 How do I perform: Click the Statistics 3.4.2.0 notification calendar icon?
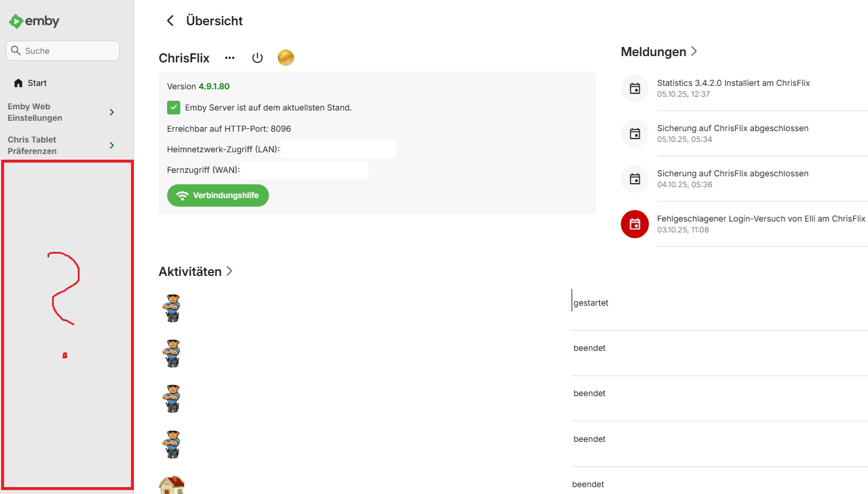point(635,89)
